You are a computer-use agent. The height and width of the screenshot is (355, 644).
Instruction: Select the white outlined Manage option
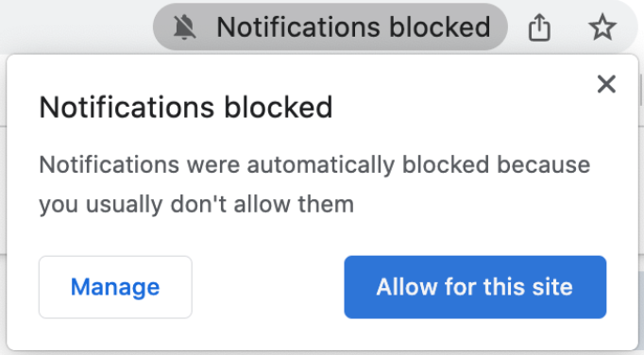(x=115, y=287)
